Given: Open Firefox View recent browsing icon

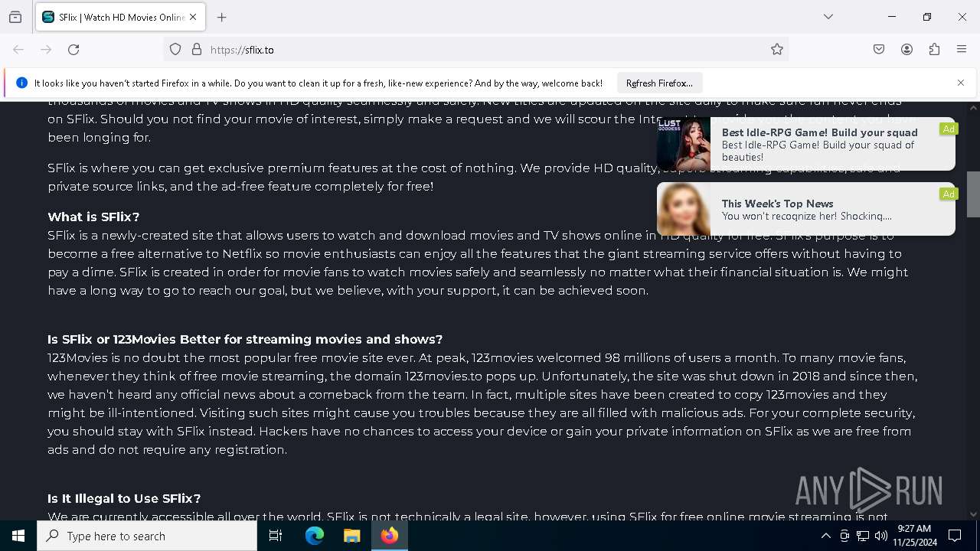Looking at the screenshot, I should (15, 17).
